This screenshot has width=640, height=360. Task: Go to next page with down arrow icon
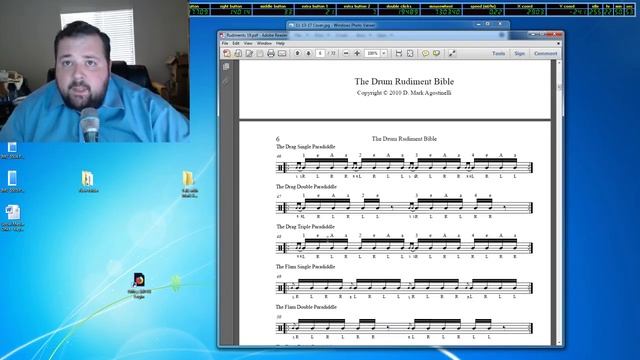pyautogui.click(x=309, y=53)
